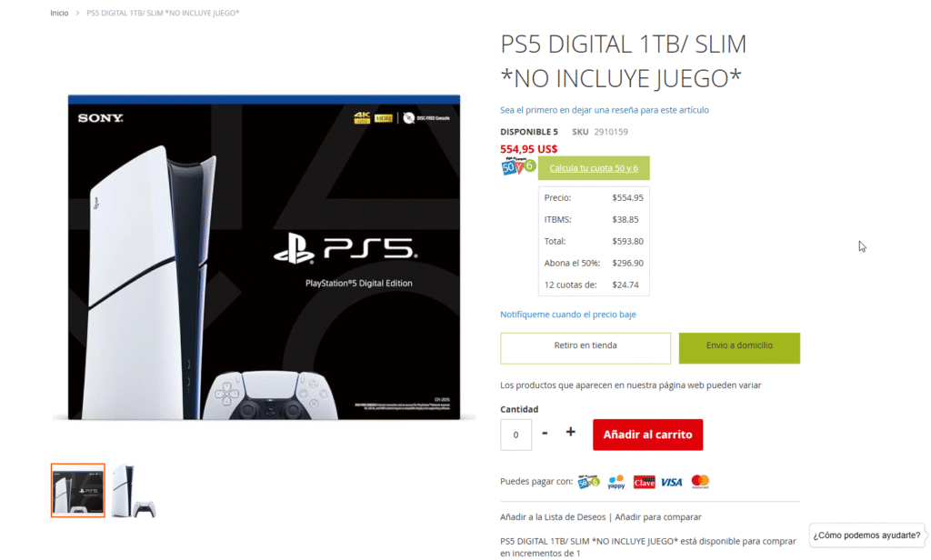The width and height of the screenshot is (931, 560).
Task: Open link to leave first review
Action: click(x=605, y=110)
